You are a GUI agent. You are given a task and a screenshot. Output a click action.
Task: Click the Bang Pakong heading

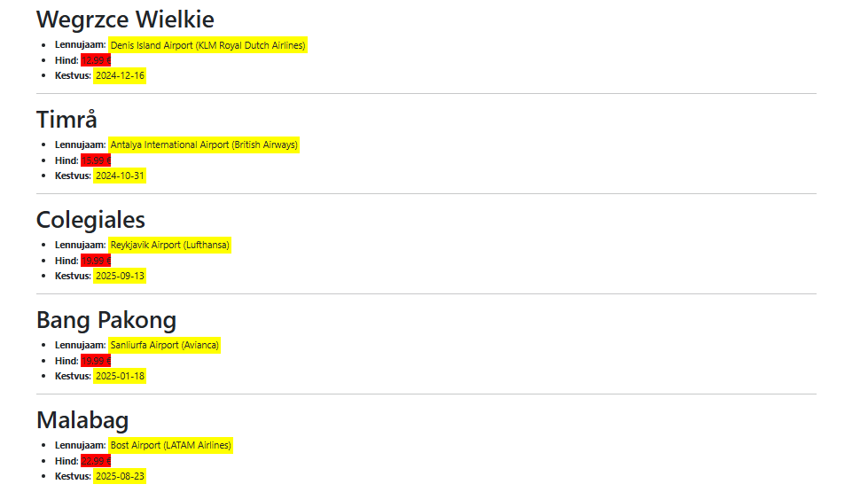pos(106,320)
